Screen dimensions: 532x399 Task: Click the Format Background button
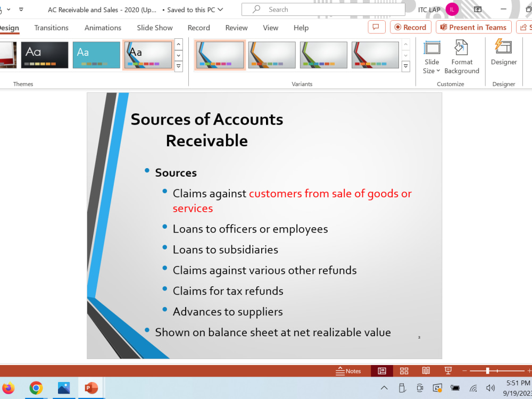tap(462, 57)
